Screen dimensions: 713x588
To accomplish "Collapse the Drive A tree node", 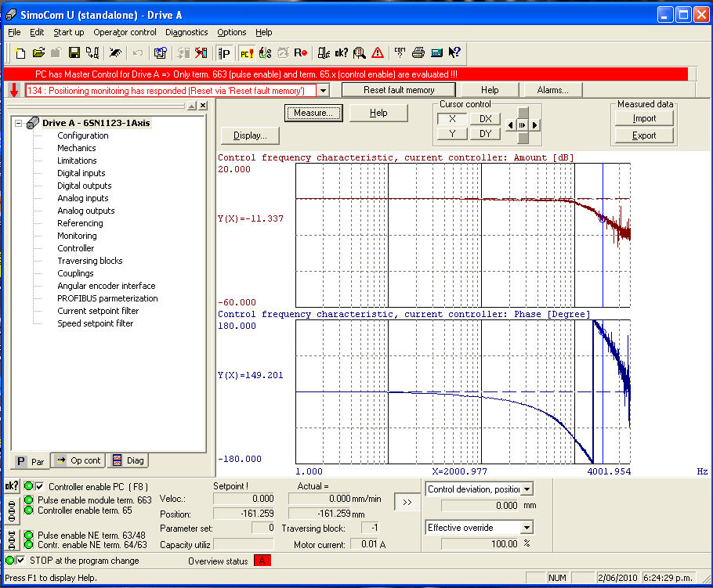I will point(19,123).
